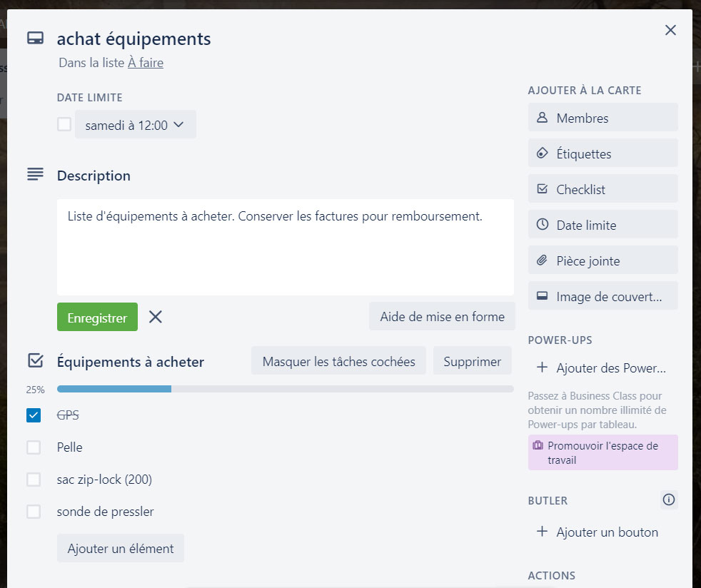Open Ajouter des Power-ups option
This screenshot has height=588, width=701.
602,368
